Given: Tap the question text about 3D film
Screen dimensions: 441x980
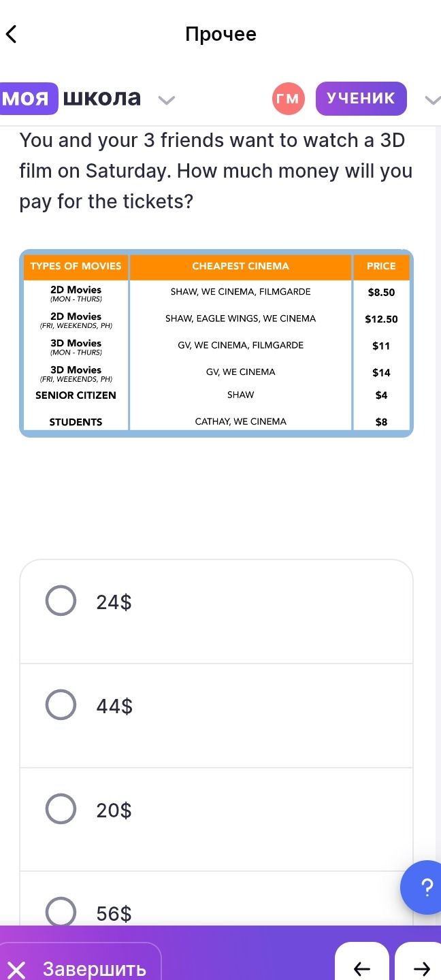Looking at the screenshot, I should coord(216,171).
